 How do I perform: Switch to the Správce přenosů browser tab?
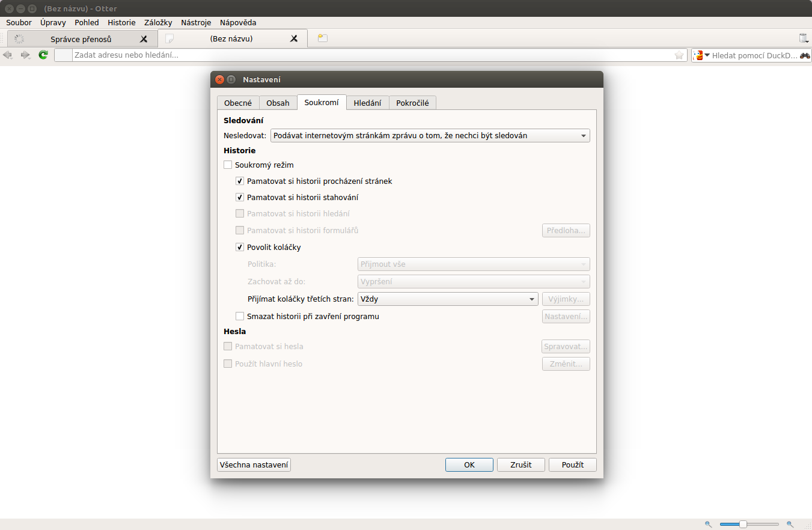click(81, 39)
